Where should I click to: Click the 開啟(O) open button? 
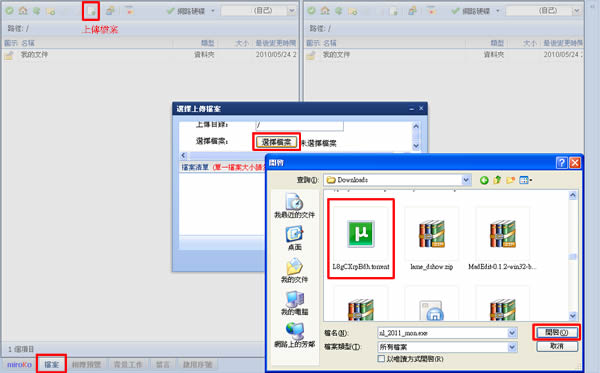click(556, 332)
